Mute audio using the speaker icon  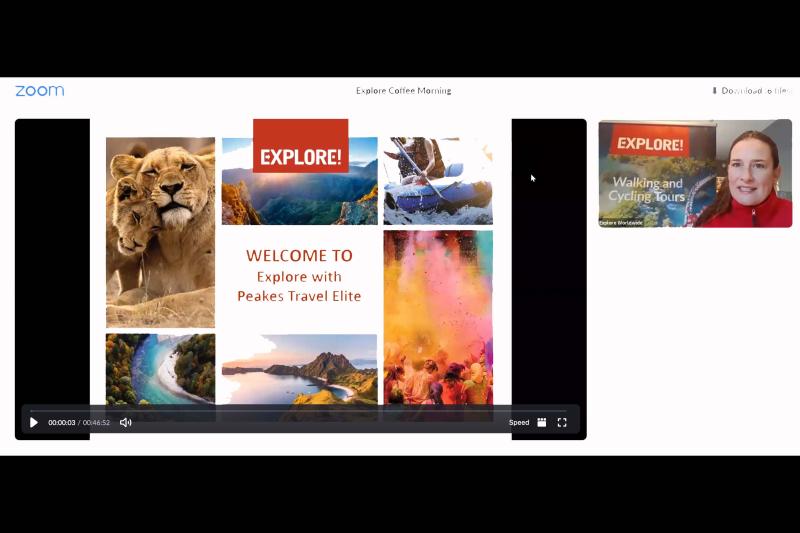(126, 422)
